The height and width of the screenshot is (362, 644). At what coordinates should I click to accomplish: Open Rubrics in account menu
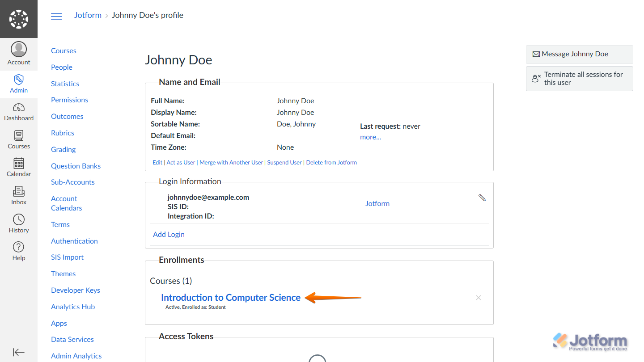point(63,133)
